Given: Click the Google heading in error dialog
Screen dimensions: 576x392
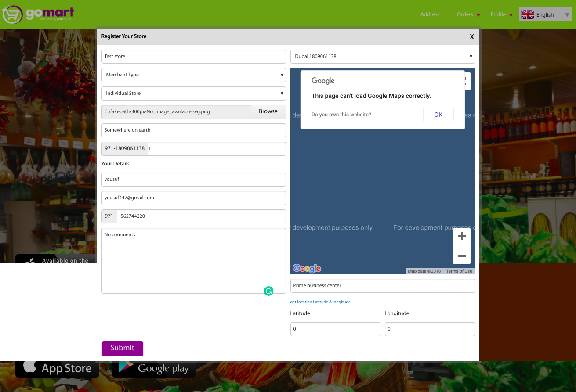Looking at the screenshot, I should 323,81.
